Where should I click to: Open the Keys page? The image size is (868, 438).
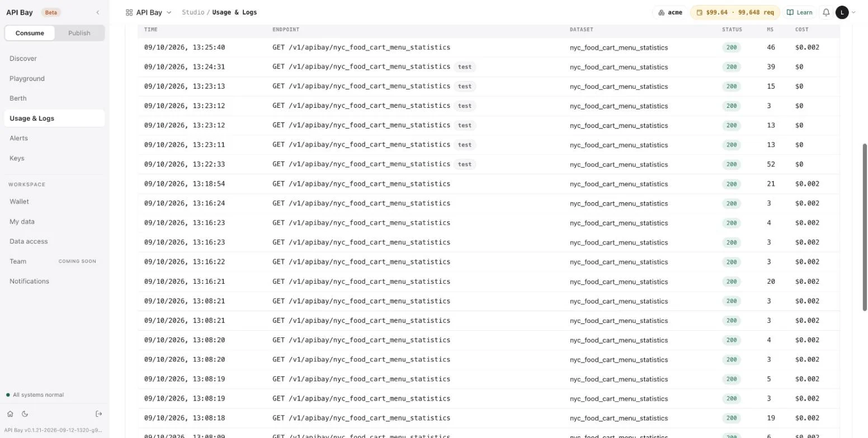[54, 158]
